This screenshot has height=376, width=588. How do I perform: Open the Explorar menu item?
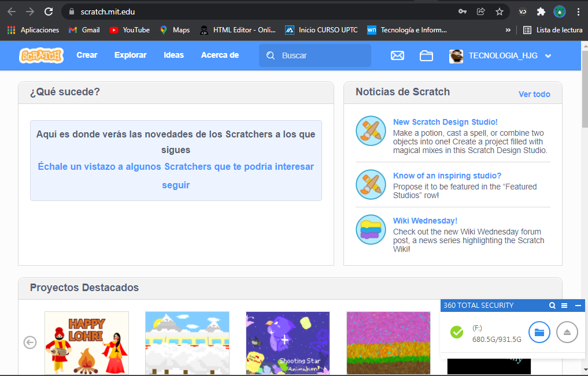pos(131,55)
